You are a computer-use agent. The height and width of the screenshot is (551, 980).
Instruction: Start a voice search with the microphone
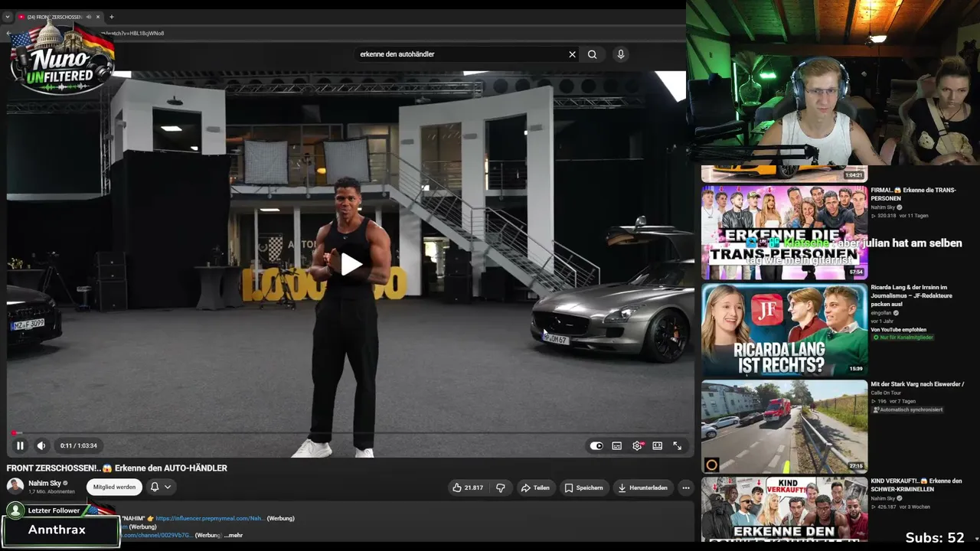tap(621, 54)
